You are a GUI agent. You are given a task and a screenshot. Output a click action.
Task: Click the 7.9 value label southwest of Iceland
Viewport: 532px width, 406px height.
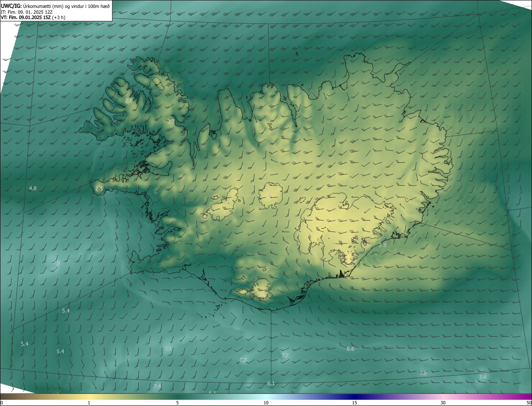coord(57,263)
